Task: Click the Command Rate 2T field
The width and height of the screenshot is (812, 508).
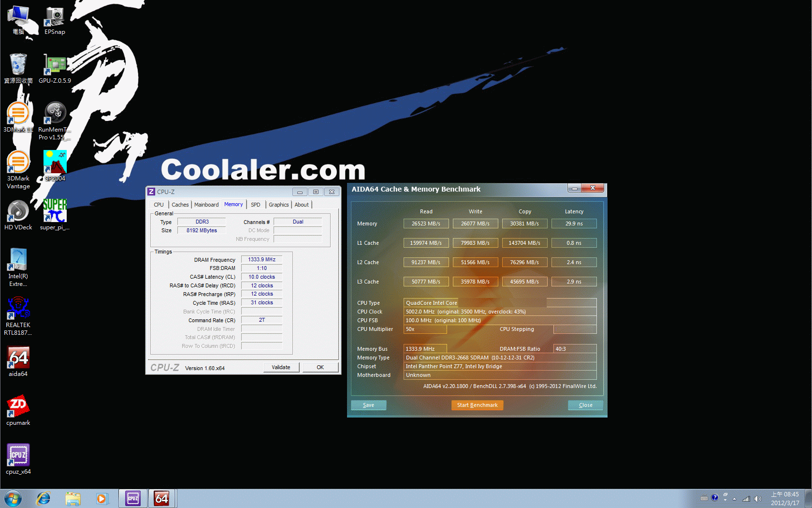Action: click(x=261, y=320)
